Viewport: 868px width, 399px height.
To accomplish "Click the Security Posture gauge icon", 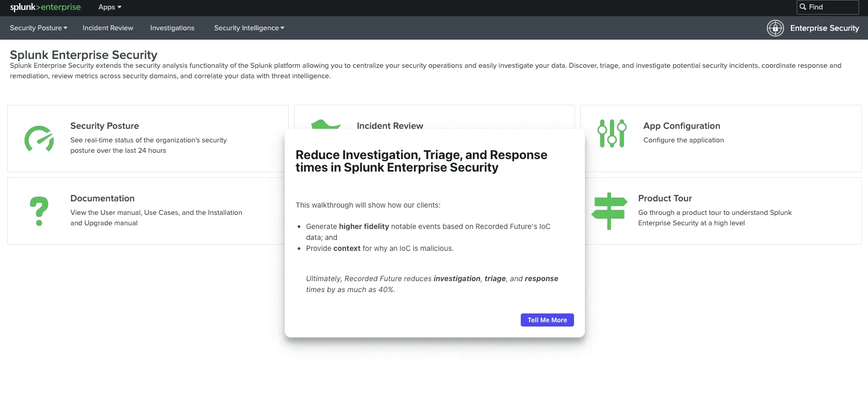I will [39, 139].
